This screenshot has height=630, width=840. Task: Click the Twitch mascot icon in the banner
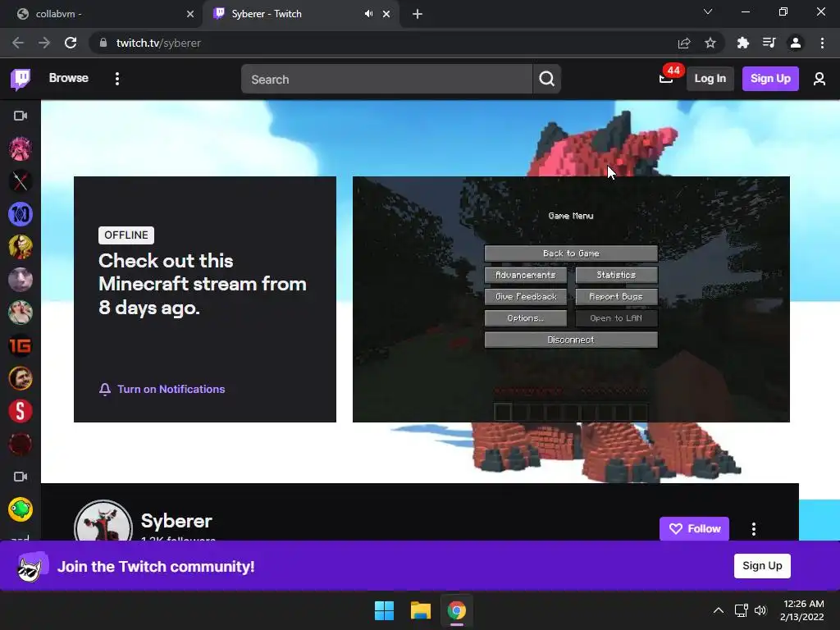click(x=31, y=566)
